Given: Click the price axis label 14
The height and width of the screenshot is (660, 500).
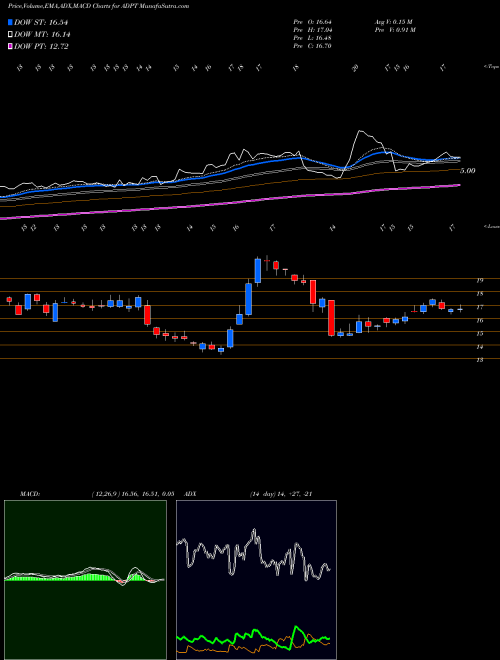Looking at the screenshot, I should pos(480,347).
